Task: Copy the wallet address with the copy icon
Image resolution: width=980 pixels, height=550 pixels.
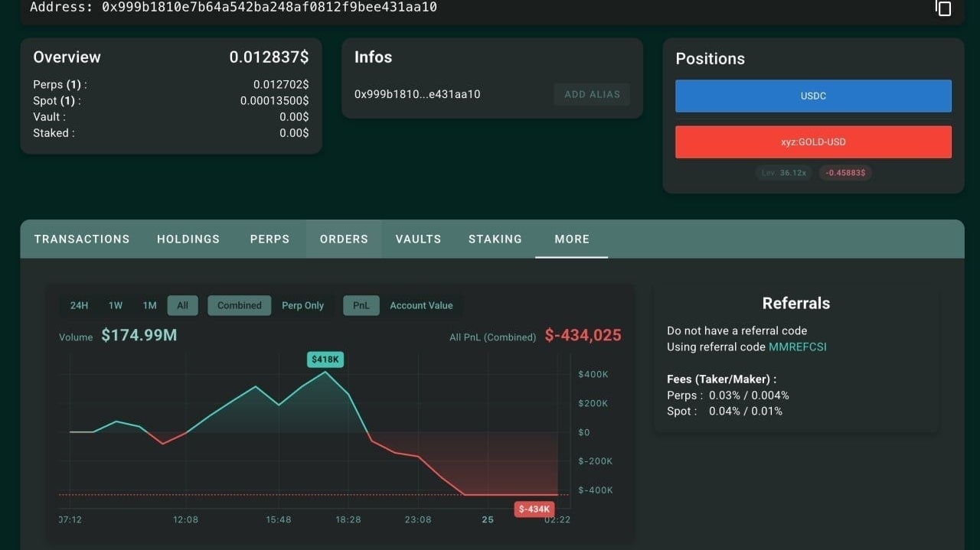Action: pos(944,8)
